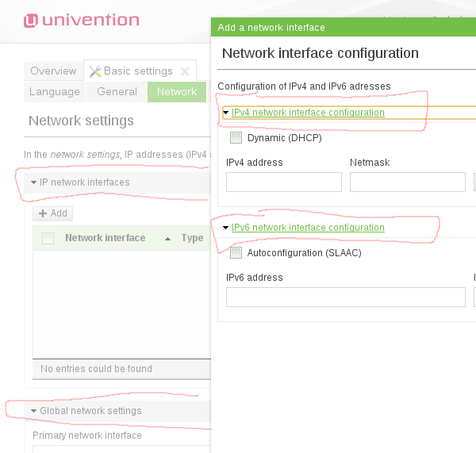This screenshot has height=453, width=476.
Task: Collapse the Global network settings section
Action: point(33,411)
